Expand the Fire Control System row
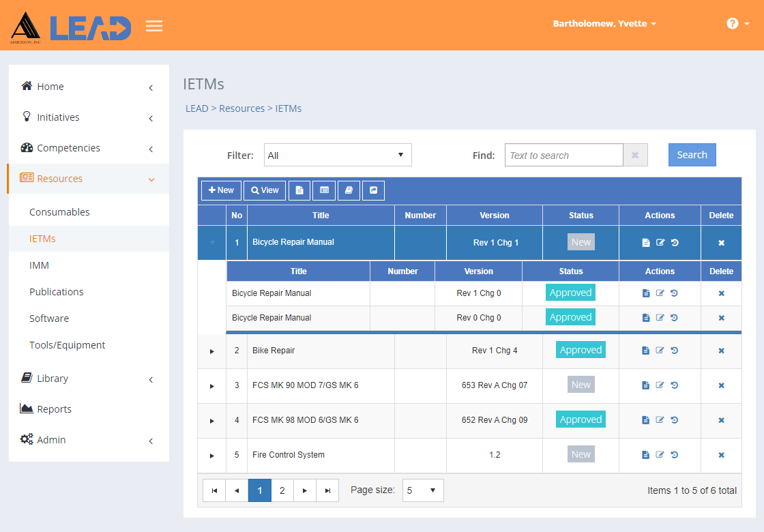 point(212,456)
